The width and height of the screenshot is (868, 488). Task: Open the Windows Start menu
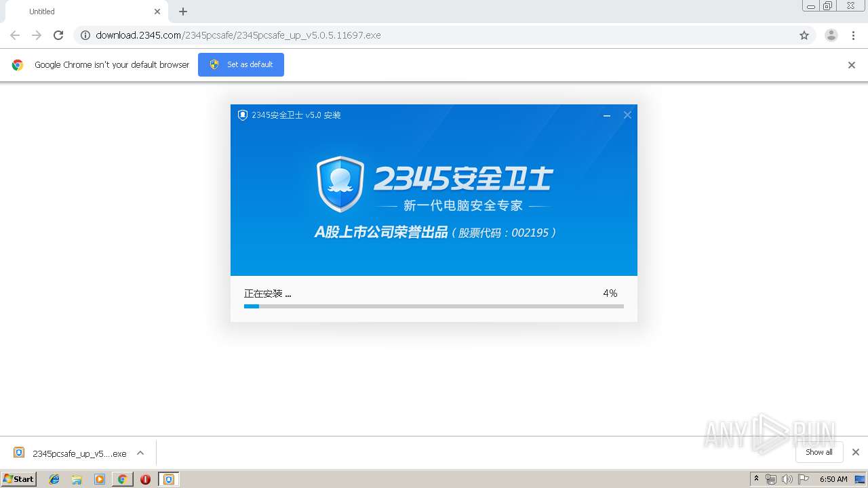[19, 479]
